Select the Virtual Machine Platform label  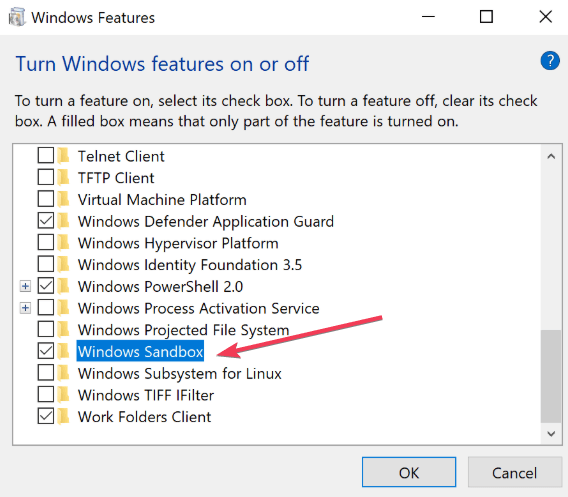pyautogui.click(x=162, y=200)
